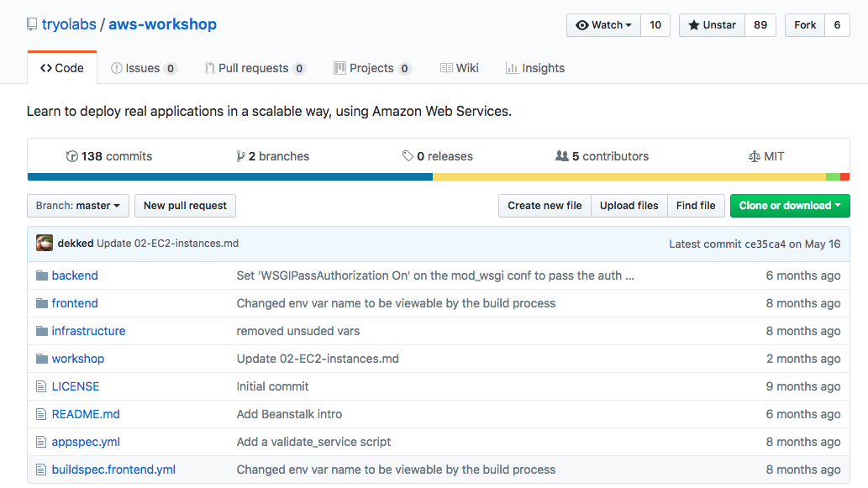Open commit 'Add a validate_service script'
Viewport: 868px width, 488px height.
[x=313, y=442]
